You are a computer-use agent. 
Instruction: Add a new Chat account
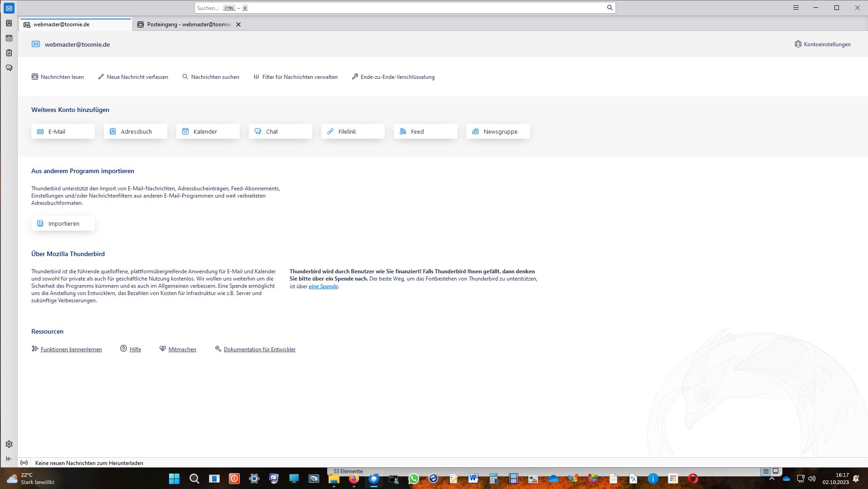(x=281, y=131)
